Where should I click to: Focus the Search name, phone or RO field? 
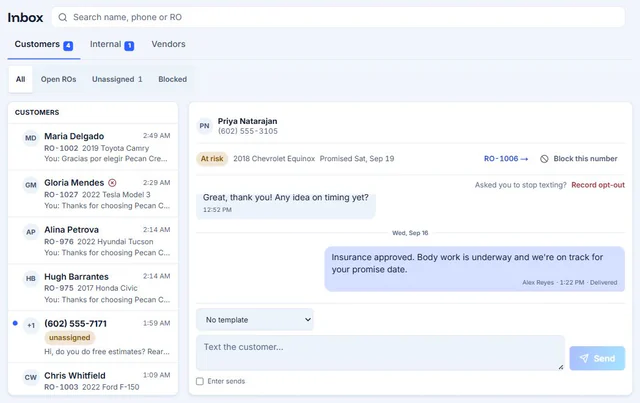338,17
